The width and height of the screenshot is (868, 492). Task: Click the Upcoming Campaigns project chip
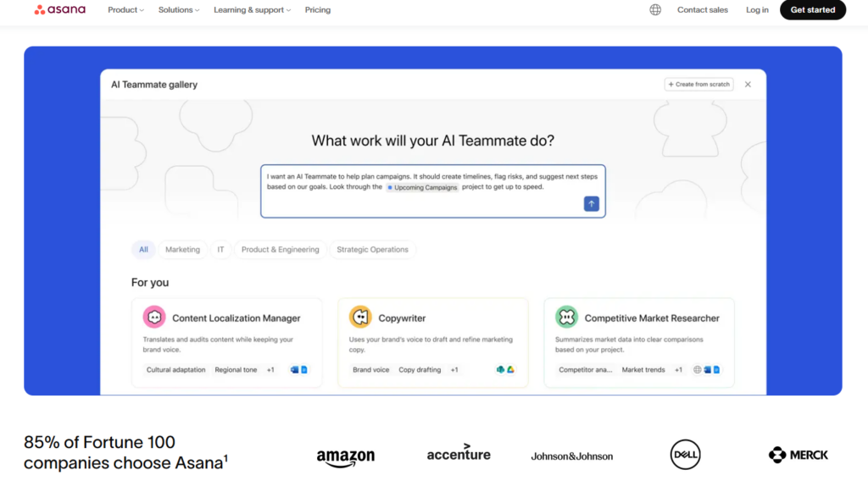pos(422,187)
